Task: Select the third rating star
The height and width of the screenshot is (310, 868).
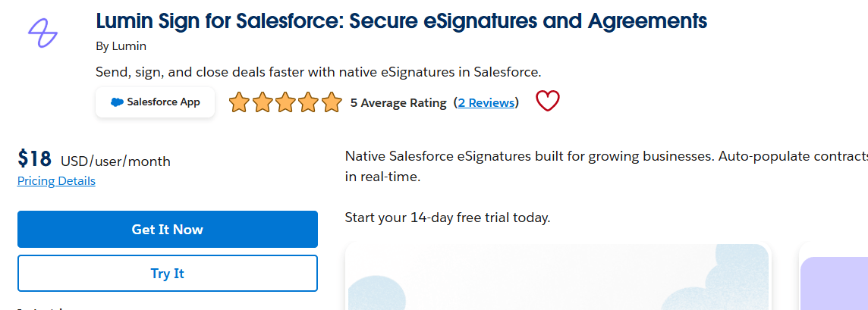Action: coord(285,102)
